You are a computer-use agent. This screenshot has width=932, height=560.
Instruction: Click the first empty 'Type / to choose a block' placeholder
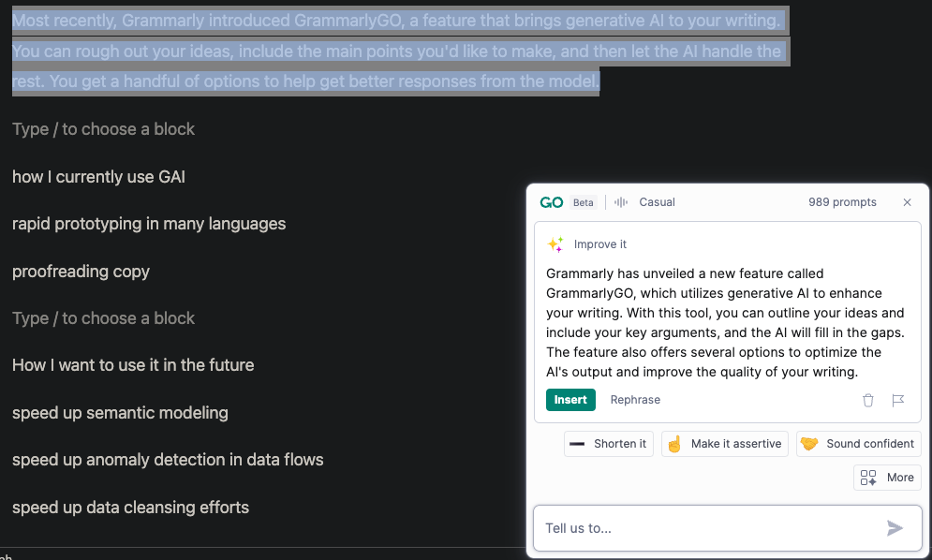click(103, 129)
